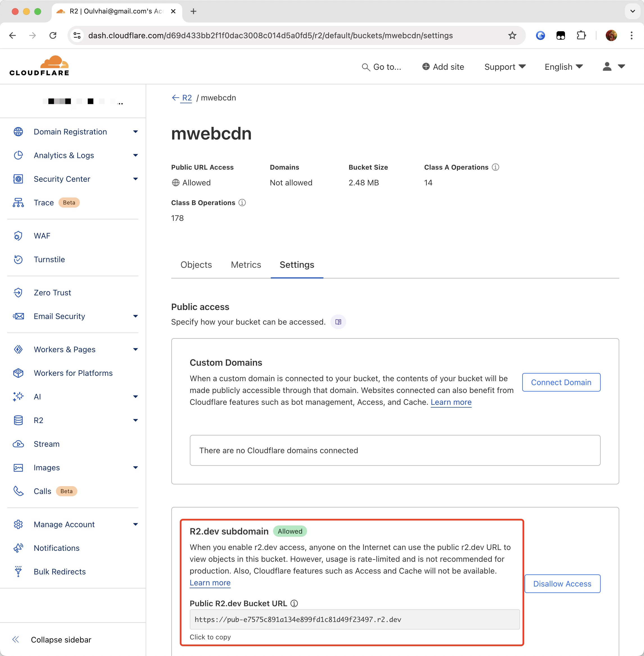Click the Notifications megaphone icon
The width and height of the screenshot is (644, 656).
tap(18, 548)
